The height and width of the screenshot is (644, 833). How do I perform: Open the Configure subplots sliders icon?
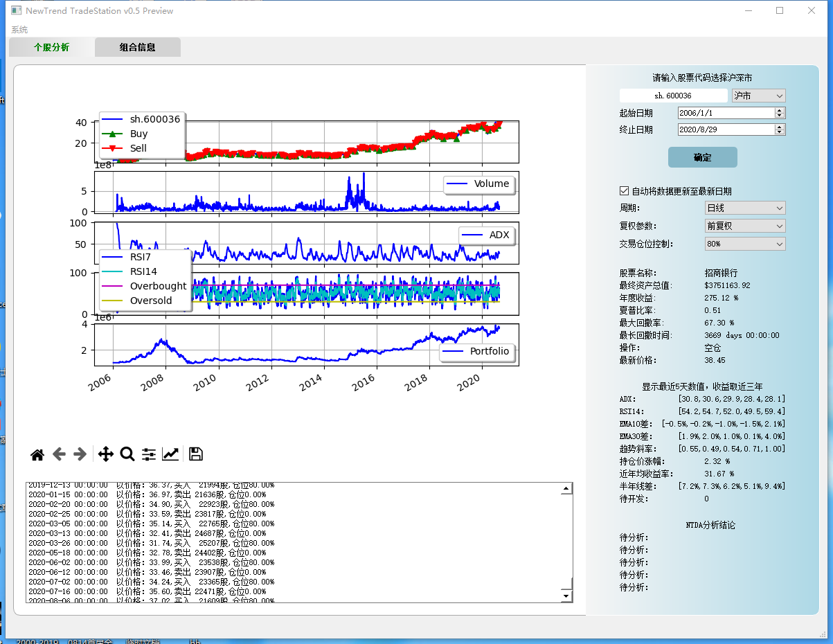(x=149, y=454)
